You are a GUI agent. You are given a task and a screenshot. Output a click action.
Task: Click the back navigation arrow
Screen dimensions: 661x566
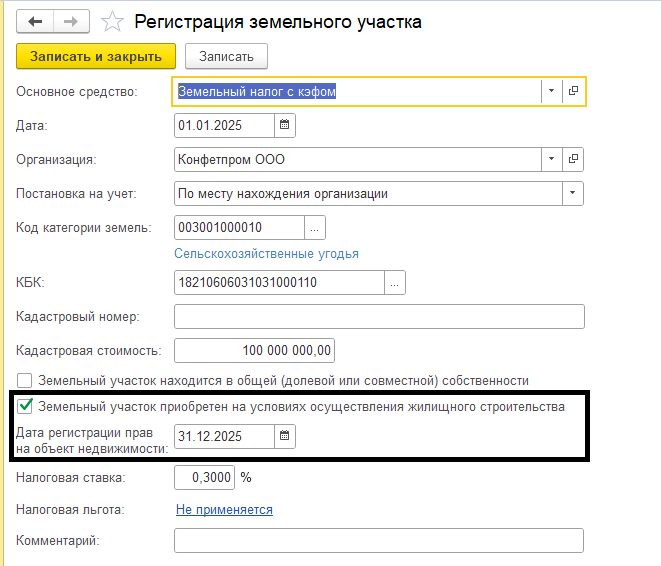pyautogui.click(x=36, y=21)
